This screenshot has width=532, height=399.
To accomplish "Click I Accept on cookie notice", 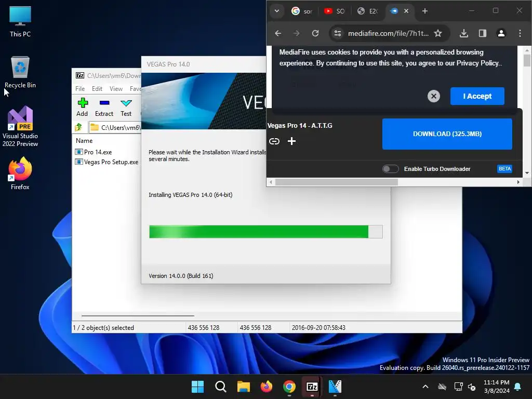I will [x=477, y=96].
